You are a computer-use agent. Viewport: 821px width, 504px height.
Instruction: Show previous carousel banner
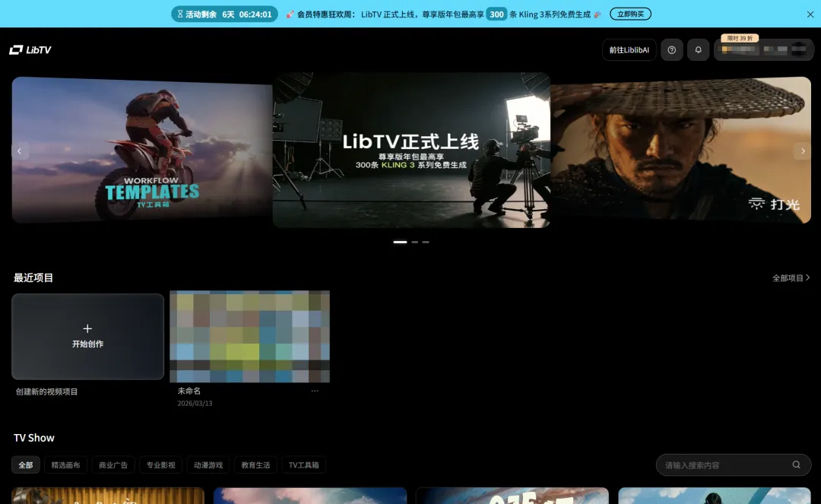[19, 151]
